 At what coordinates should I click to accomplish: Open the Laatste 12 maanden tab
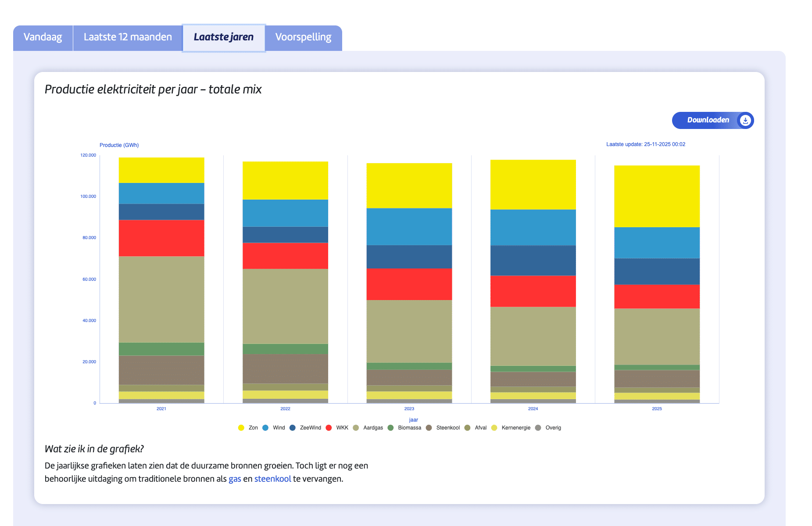[128, 37]
